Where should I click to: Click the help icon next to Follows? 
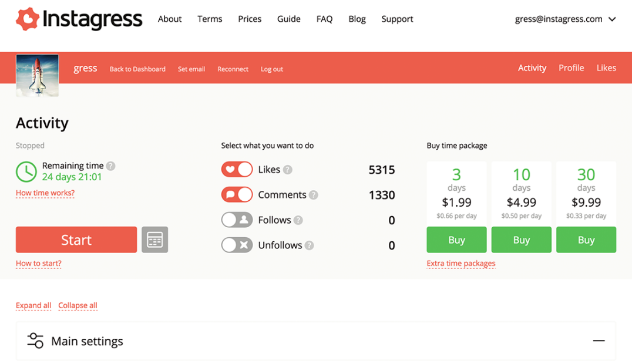coord(298,220)
